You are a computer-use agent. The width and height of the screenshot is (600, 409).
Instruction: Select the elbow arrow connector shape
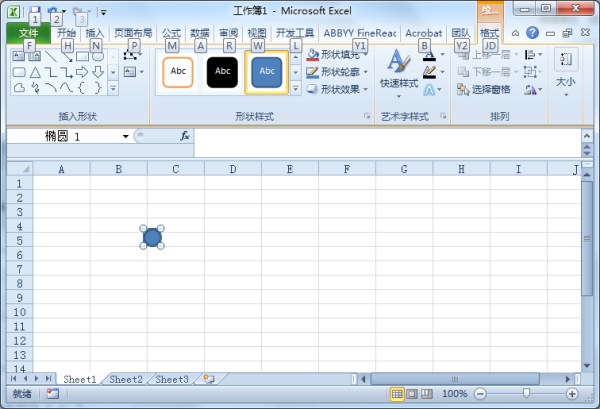67,72
